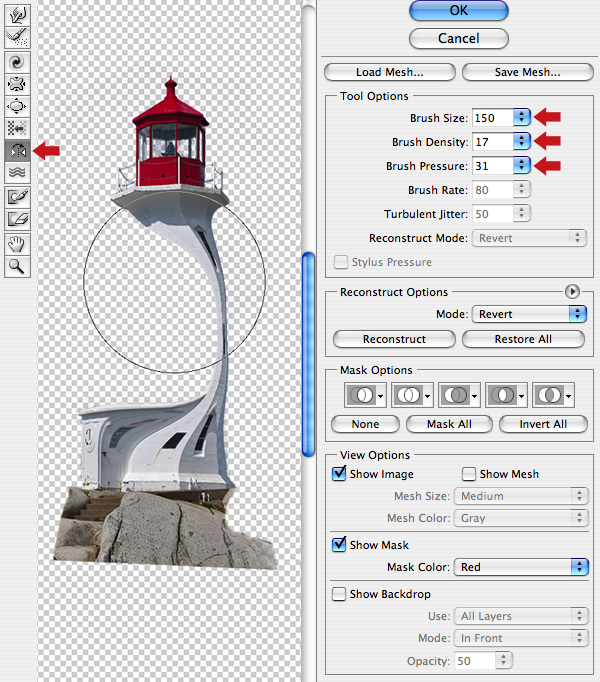
Task: Click the Brush Size value field
Action: point(493,117)
